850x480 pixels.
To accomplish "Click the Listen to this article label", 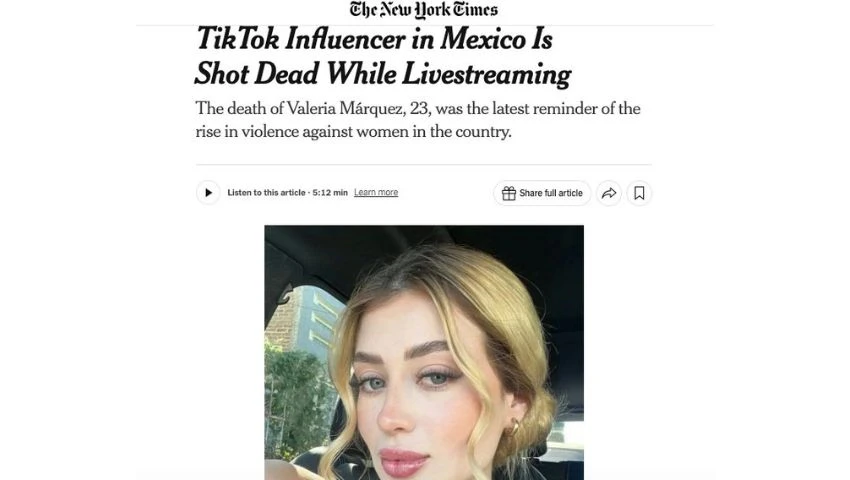I will click(x=266, y=193).
